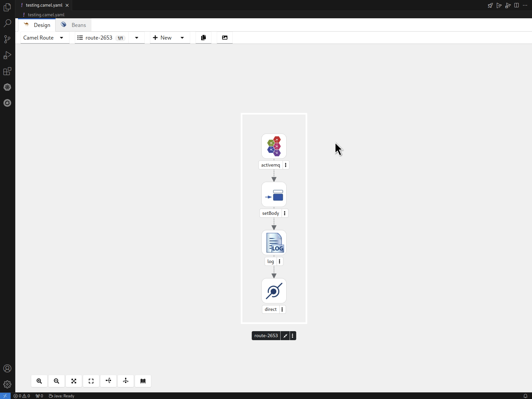This screenshot has height=399, width=532.
Task: Open the kebab menu on the activemq step
Action: pyautogui.click(x=286, y=165)
